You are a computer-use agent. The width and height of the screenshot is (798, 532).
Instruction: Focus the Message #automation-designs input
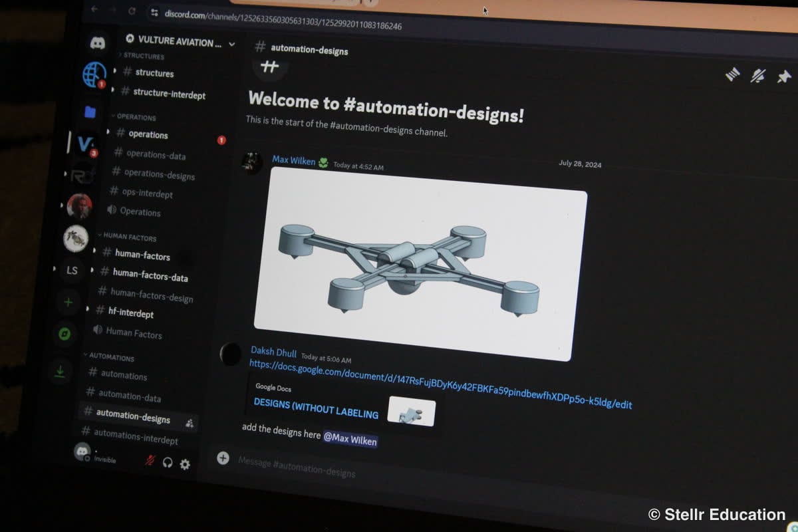(x=297, y=466)
